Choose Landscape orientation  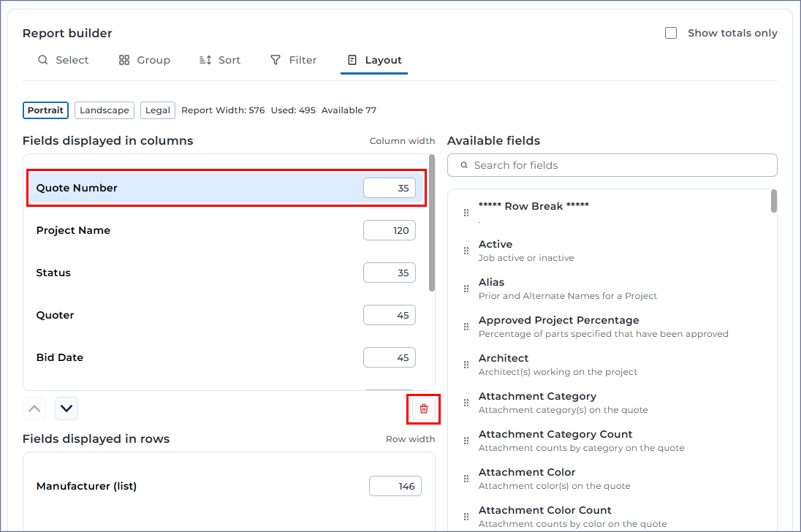click(105, 110)
